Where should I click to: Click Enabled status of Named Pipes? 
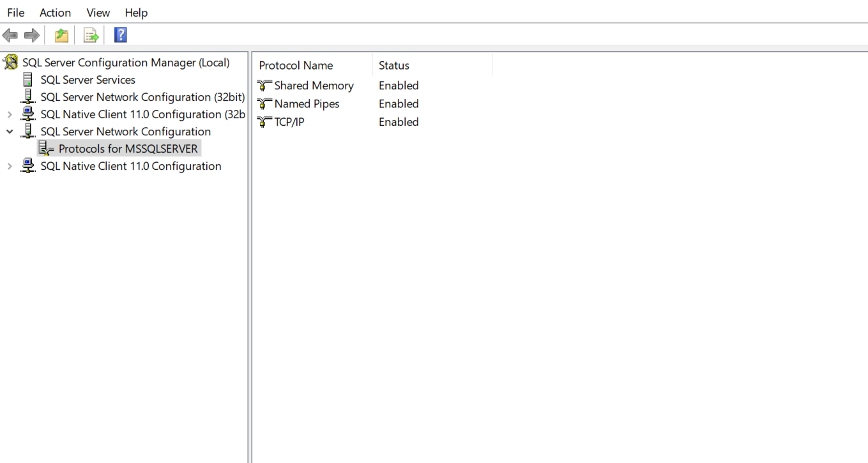tap(399, 103)
